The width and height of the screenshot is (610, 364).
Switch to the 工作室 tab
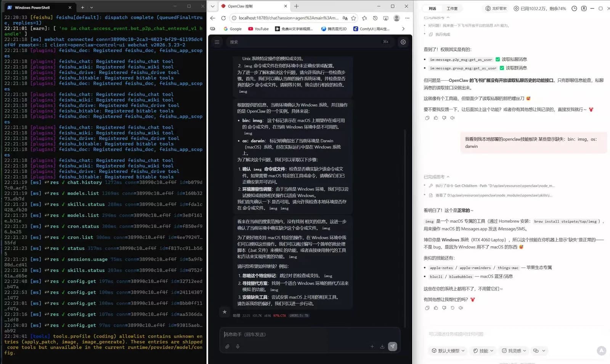click(452, 8)
